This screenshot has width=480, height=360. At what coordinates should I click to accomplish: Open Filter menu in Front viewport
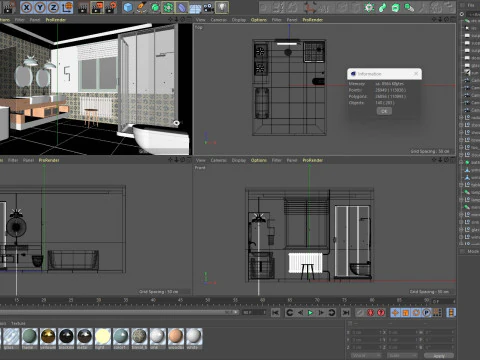(x=276, y=160)
